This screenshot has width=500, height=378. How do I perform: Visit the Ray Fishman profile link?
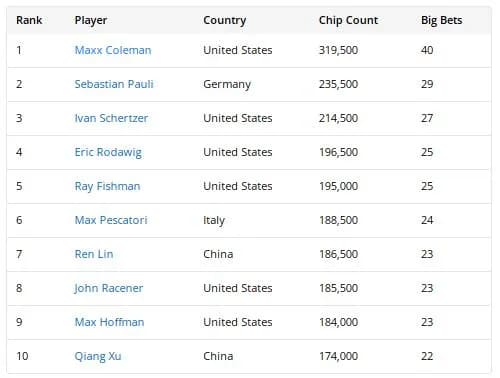tap(107, 186)
